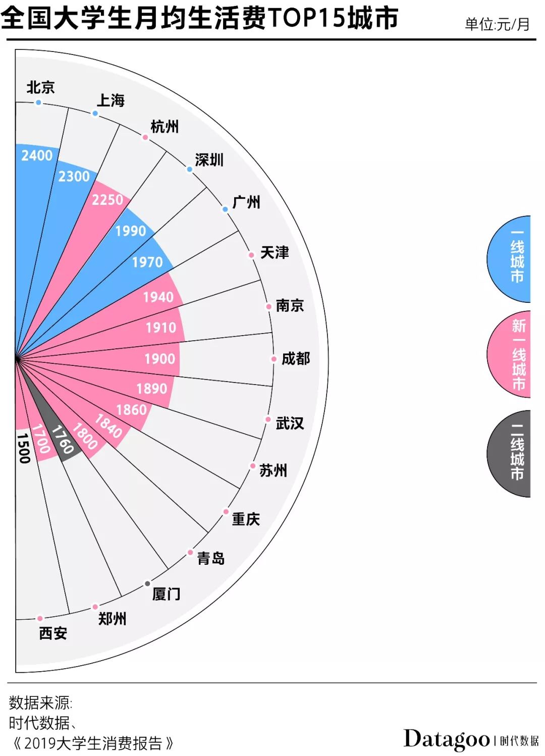This screenshot has width=545, height=756.
Task: Click the 1760 value on the gray wedge
Action: (x=63, y=440)
